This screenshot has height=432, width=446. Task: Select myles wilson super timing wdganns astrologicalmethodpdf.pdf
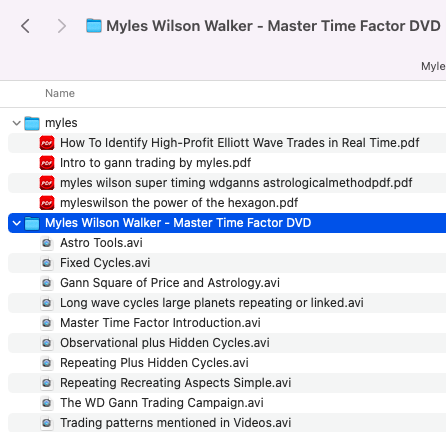pyautogui.click(x=236, y=183)
